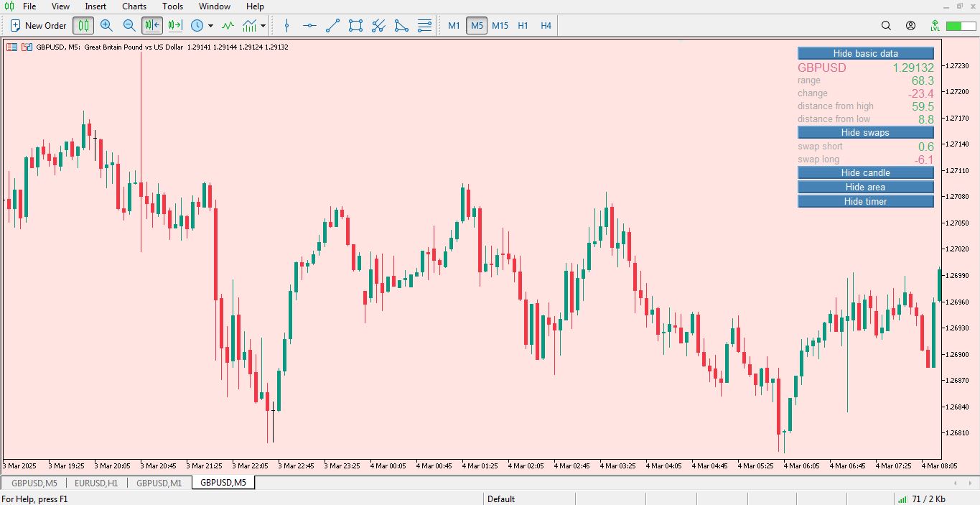Switch to the EURUSD,H1 chart tab
Image resolution: width=980 pixels, height=505 pixels.
click(96, 483)
